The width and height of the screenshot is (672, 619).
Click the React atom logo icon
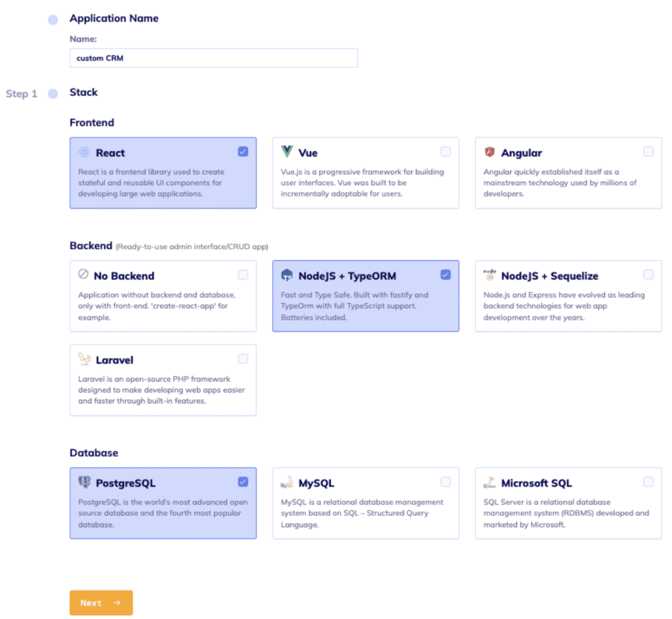[85, 152]
